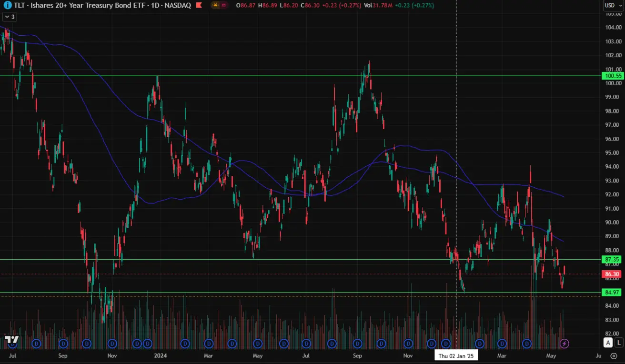This screenshot has width=625, height=364.
Task: Click the orange sun pre-market session icon
Action: click(216, 5)
